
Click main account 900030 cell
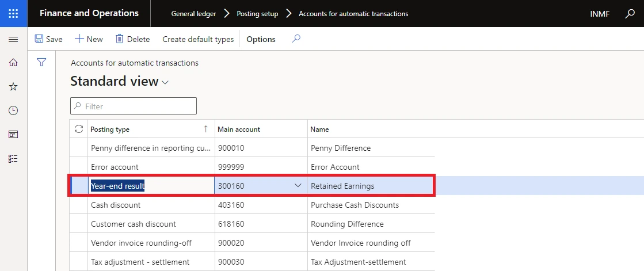point(261,262)
